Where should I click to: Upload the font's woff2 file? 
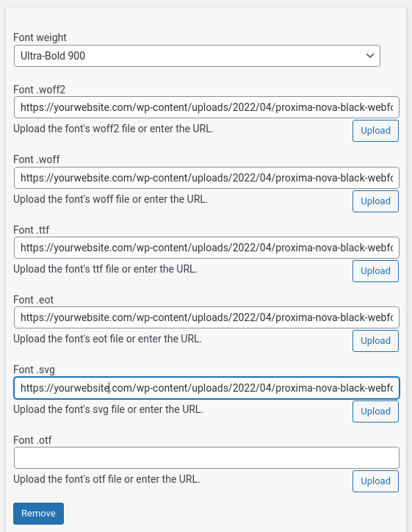pyautogui.click(x=375, y=131)
